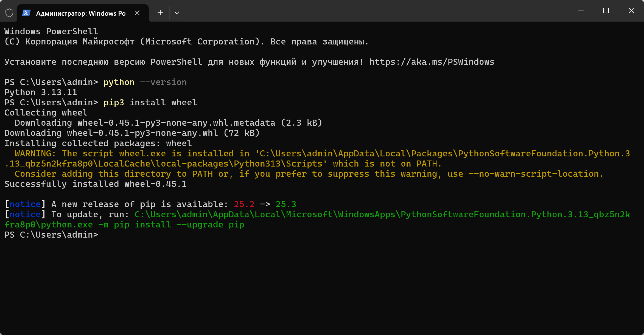Click inside the terminal output area
This screenshot has width=644, height=335.
(321, 274)
